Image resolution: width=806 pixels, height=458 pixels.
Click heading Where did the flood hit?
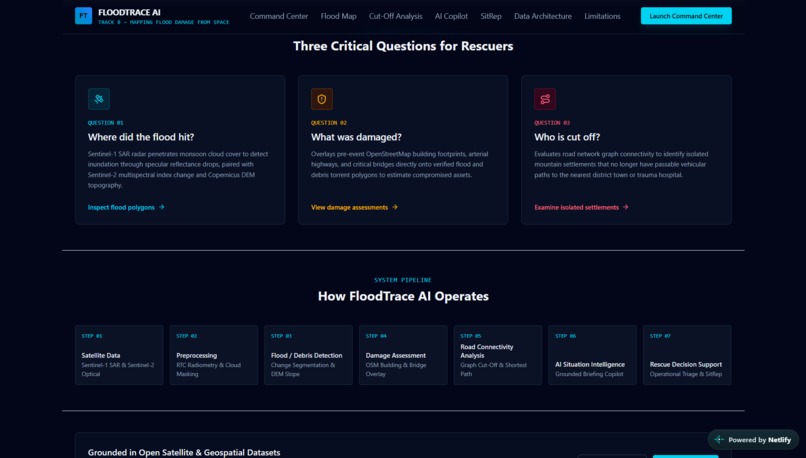coord(141,137)
